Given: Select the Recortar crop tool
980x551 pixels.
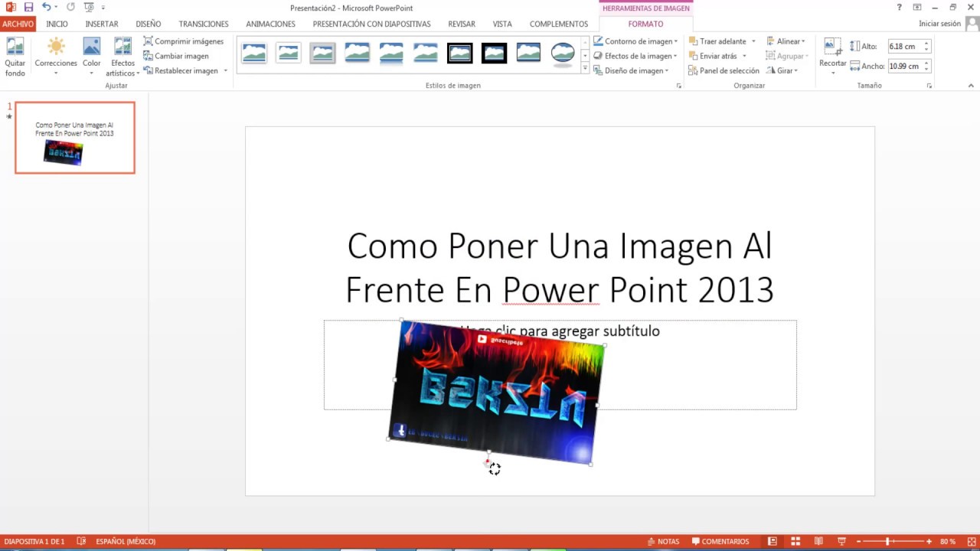Looking at the screenshot, I should click(x=832, y=55).
